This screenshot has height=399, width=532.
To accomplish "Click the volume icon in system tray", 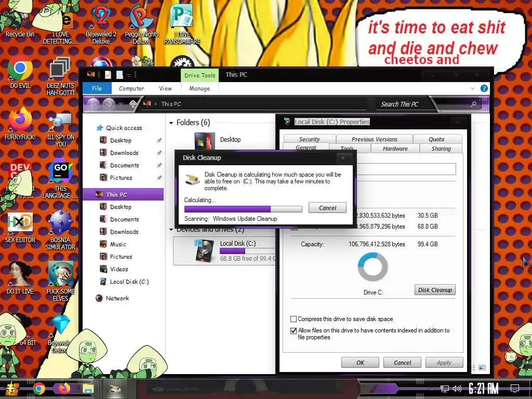I will (x=457, y=389).
